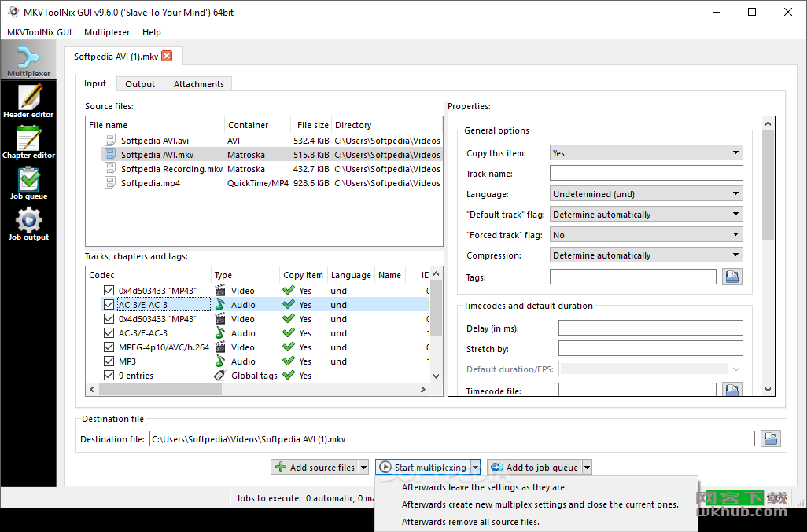Screen dimensions: 807x532
Task: Close the Softpedia AVI (1).mkv tab
Action: (167, 56)
